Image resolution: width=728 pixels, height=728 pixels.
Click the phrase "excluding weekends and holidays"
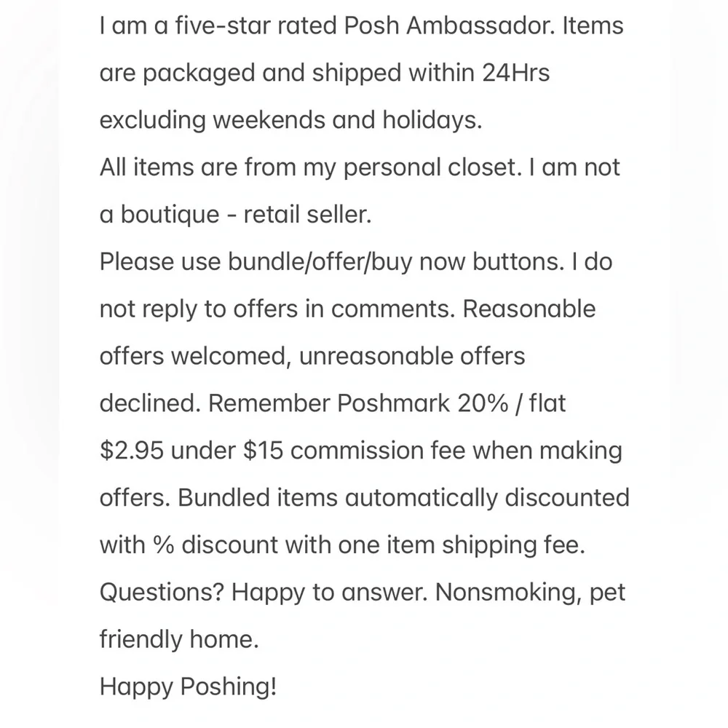tap(290, 120)
